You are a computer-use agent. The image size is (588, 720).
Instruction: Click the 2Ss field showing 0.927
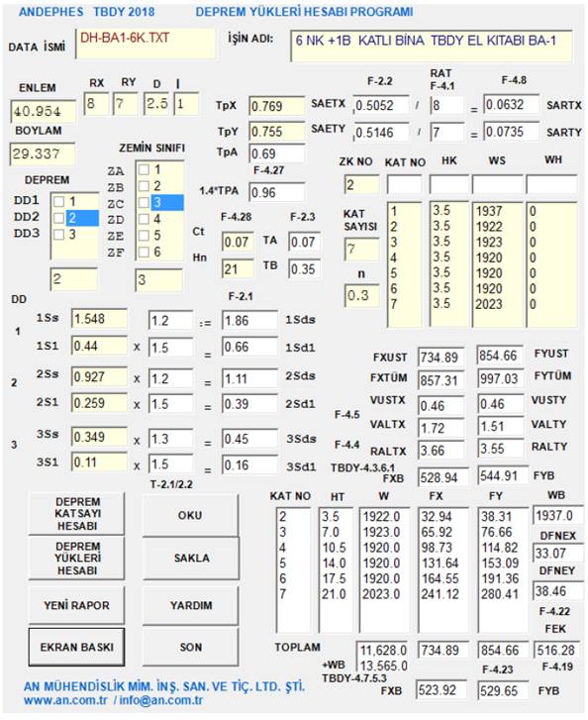pyautogui.click(x=99, y=376)
